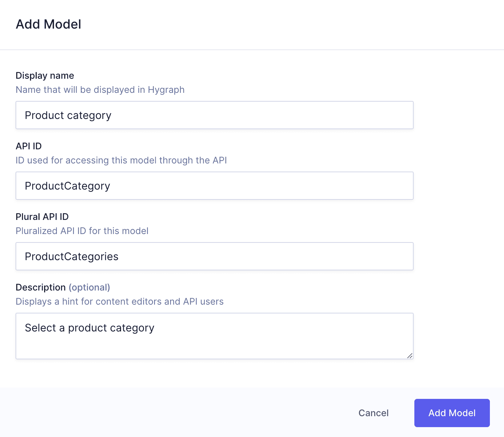Select the 'ProductCategories' value for editing
The image size is (504, 437).
point(71,256)
